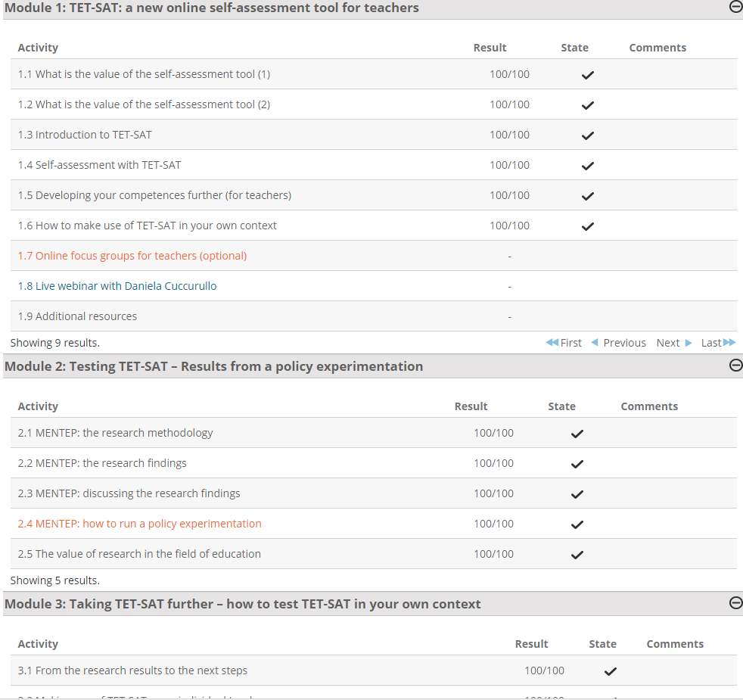Image resolution: width=743 pixels, height=700 pixels.
Task: Open 2.4 MENTEP how to run policy experimentation
Action: point(139,524)
